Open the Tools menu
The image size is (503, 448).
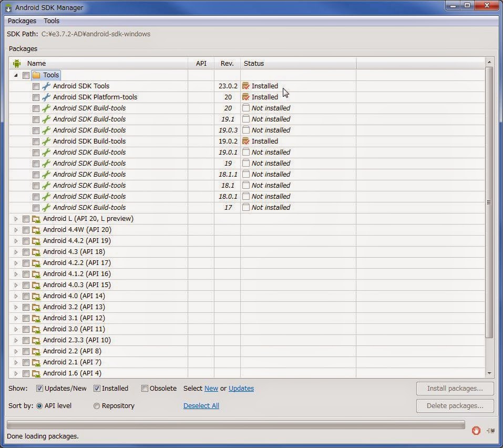point(52,21)
